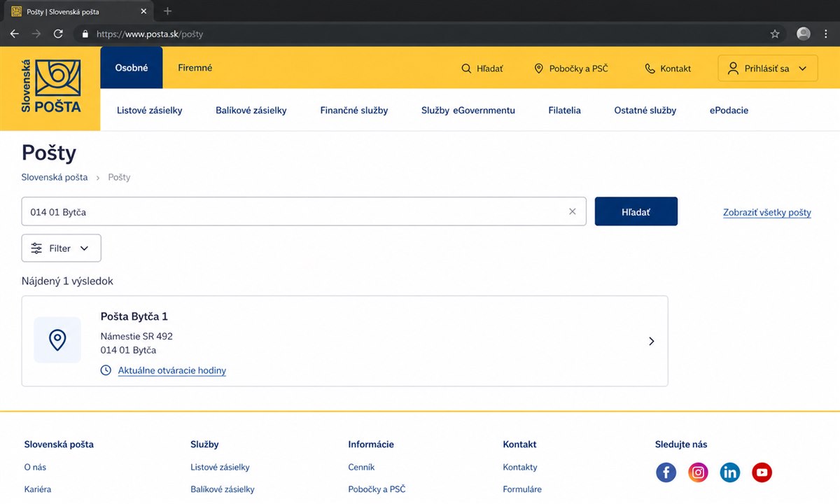Viewport: 840px width, 504px height.
Task: Open the Formuláre footer link
Action: 522,489
